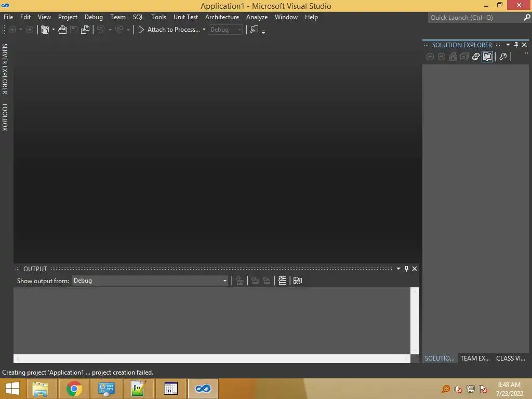532x399 pixels.
Task: Open the Window menu
Action: tap(286, 17)
